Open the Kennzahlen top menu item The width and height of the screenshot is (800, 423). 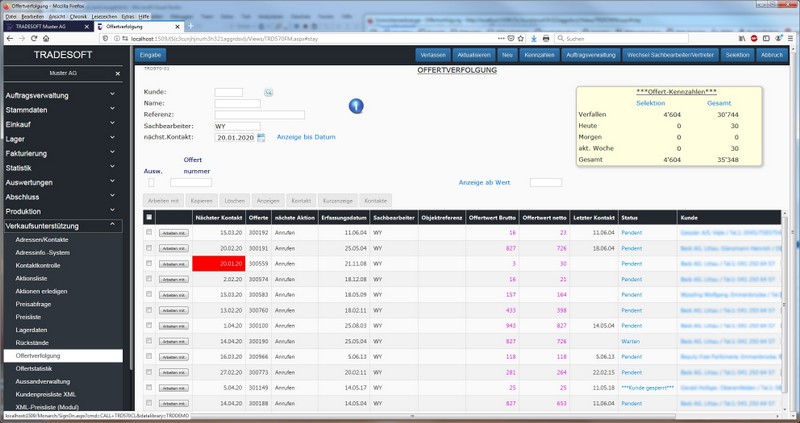coord(538,54)
